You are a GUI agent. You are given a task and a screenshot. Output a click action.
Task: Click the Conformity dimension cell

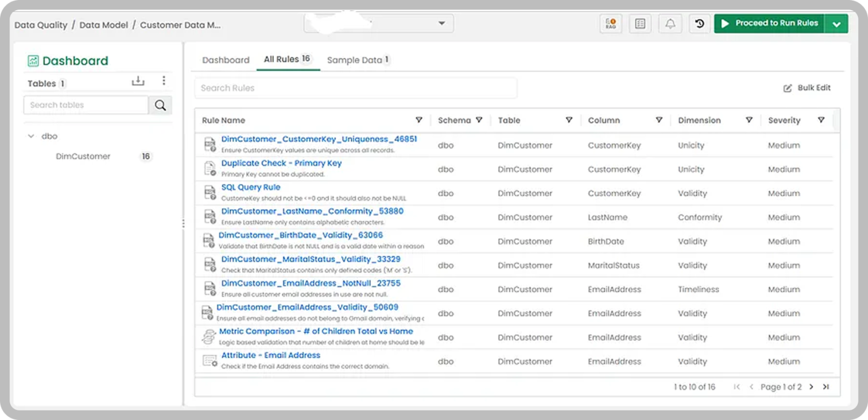(700, 218)
